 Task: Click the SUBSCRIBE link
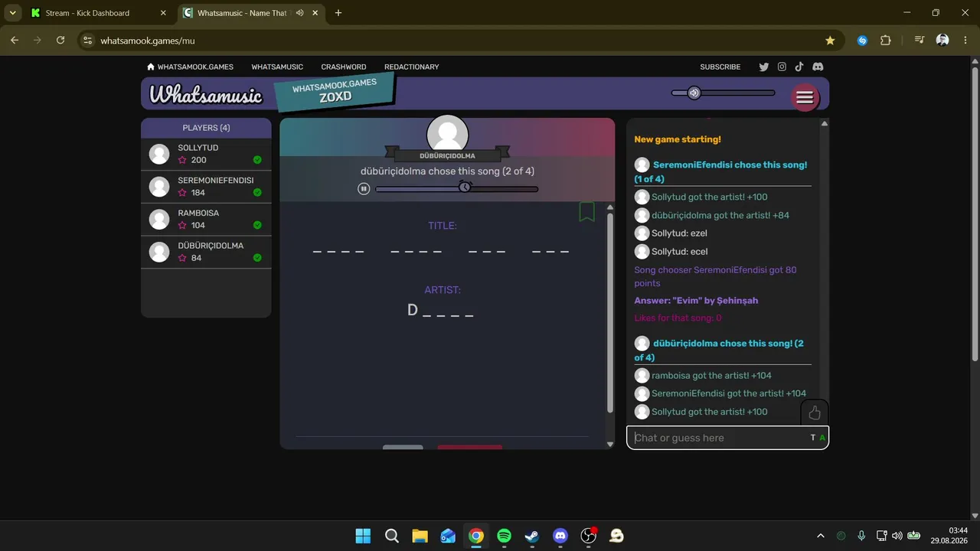point(720,67)
